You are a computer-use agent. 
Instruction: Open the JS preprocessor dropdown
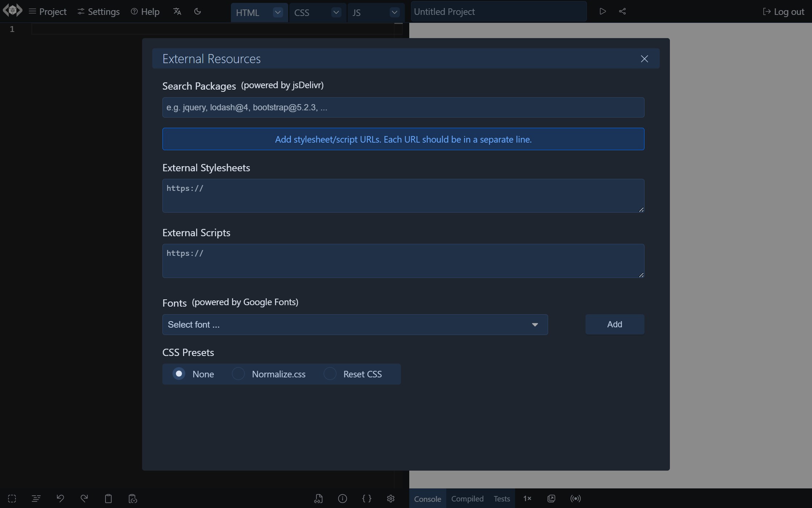[x=394, y=12]
